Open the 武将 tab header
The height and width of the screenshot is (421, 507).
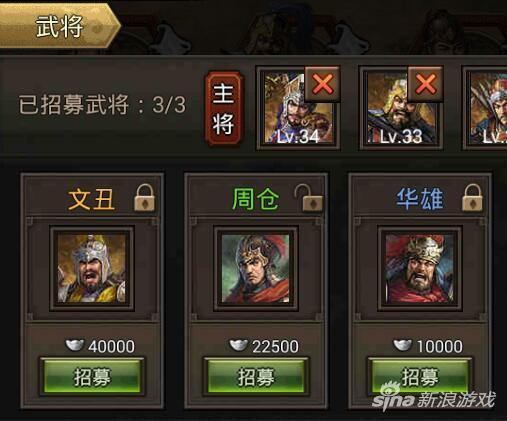[x=59, y=26]
